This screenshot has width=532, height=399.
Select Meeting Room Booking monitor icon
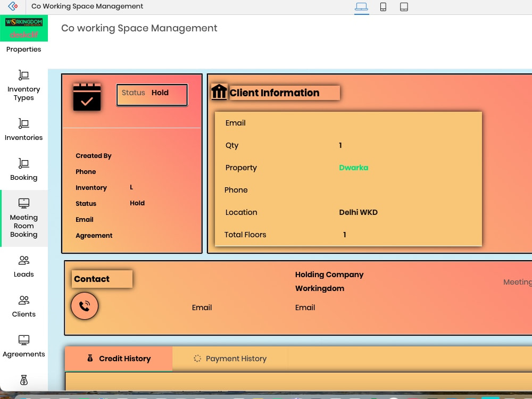tap(24, 203)
